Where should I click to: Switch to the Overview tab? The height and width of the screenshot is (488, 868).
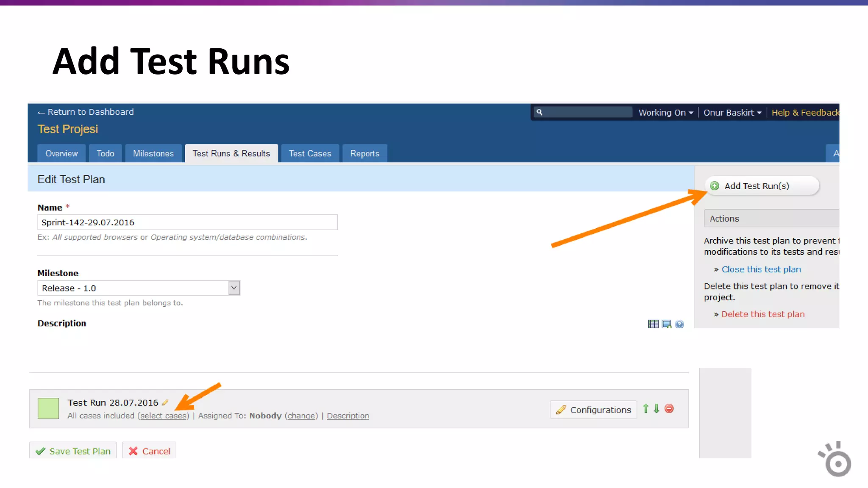coord(61,153)
